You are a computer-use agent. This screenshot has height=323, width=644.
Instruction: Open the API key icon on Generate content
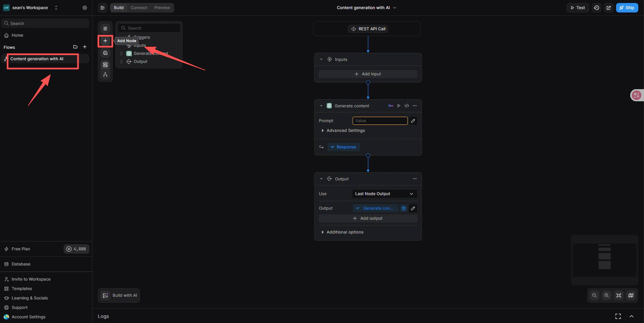point(391,106)
